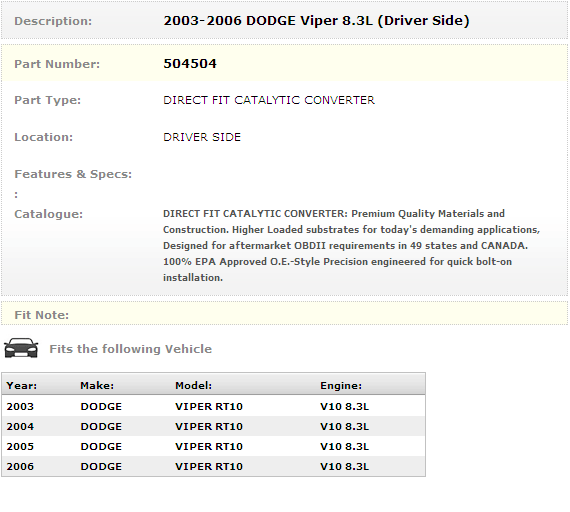Select the part number 504504

pyautogui.click(x=190, y=64)
